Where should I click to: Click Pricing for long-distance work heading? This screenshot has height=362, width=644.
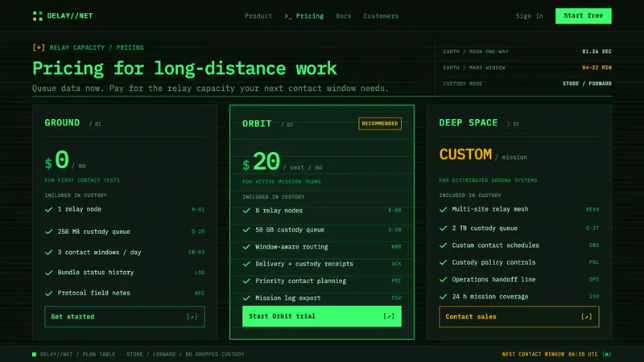click(x=184, y=68)
